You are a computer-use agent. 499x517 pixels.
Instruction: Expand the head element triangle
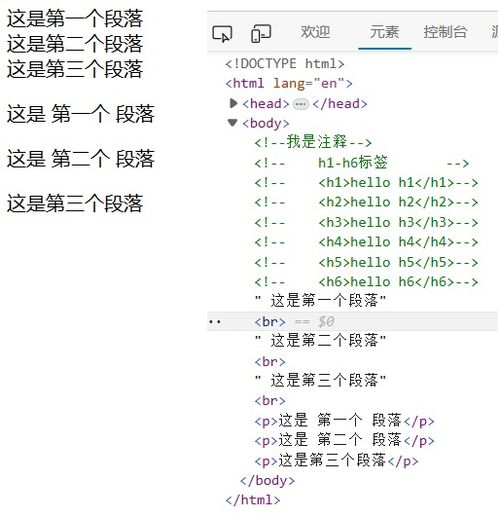pos(233,104)
